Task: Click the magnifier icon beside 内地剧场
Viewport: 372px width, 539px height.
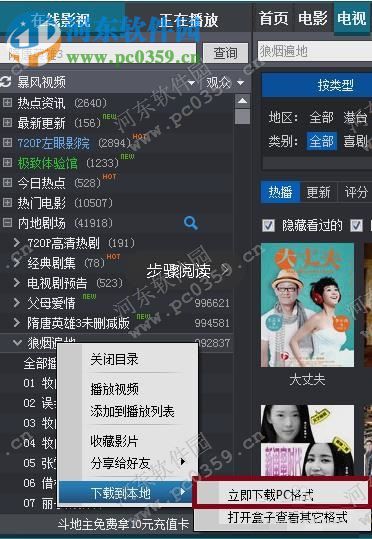Action: pos(190,223)
